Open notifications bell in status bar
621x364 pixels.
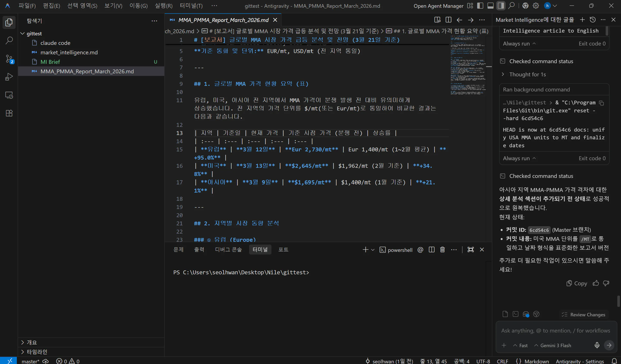click(x=614, y=361)
